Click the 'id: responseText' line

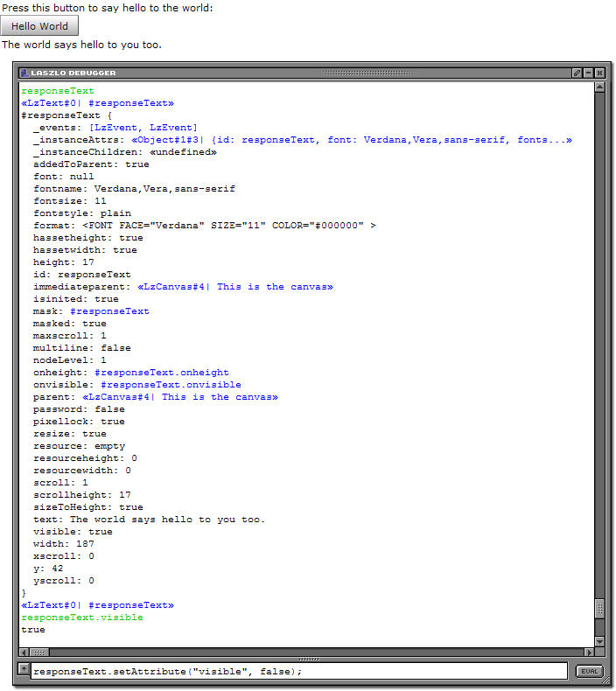pos(82,275)
